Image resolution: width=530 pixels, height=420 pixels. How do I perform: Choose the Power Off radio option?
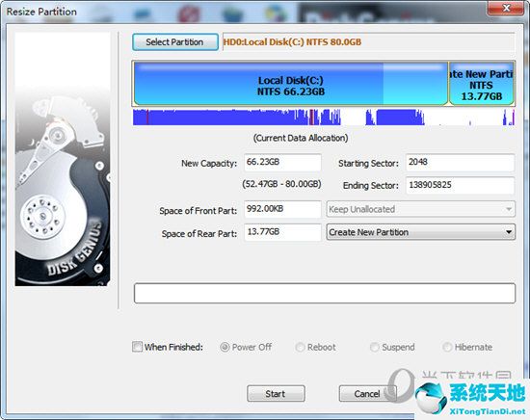(225, 347)
